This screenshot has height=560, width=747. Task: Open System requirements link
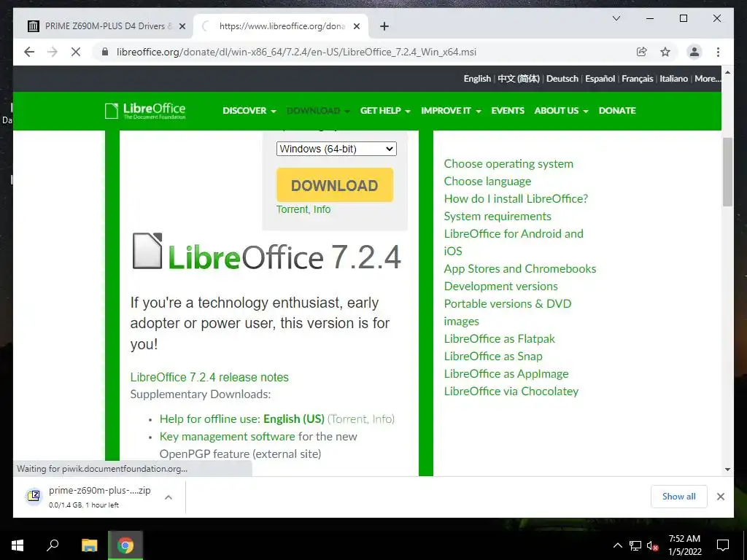(498, 216)
